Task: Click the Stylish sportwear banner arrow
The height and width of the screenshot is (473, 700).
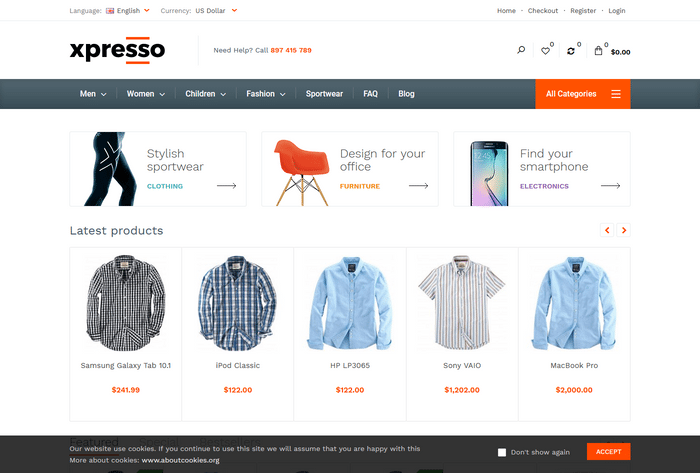Action: click(x=226, y=186)
